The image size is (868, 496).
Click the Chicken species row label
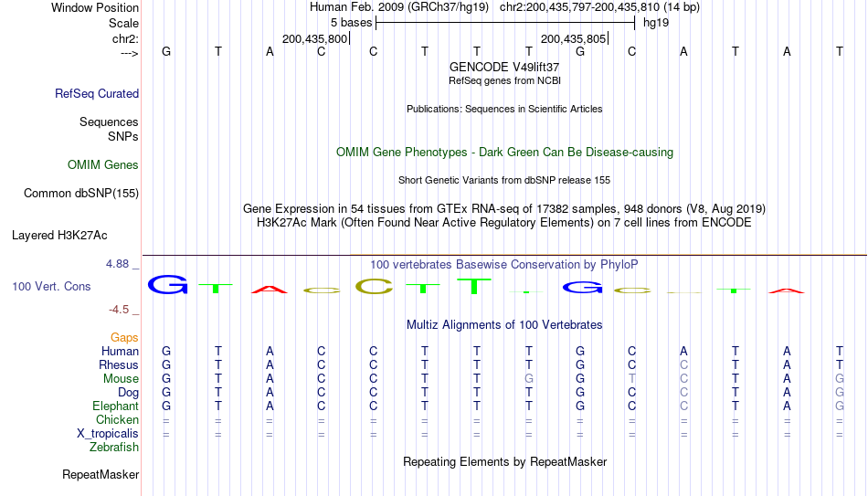(117, 419)
